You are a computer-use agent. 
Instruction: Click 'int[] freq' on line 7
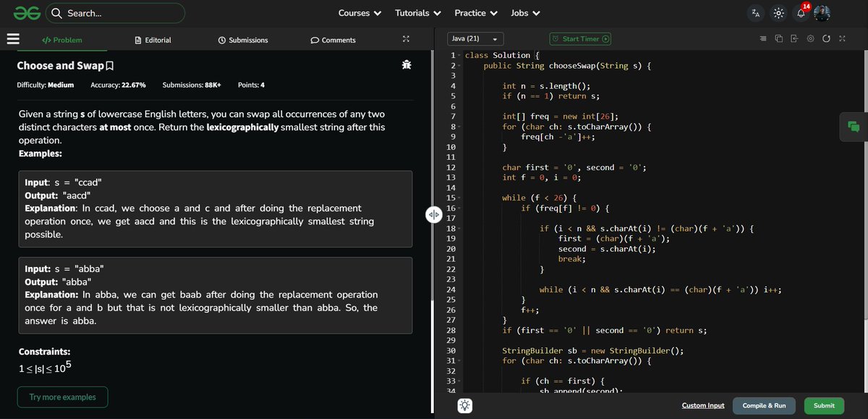[x=525, y=117]
